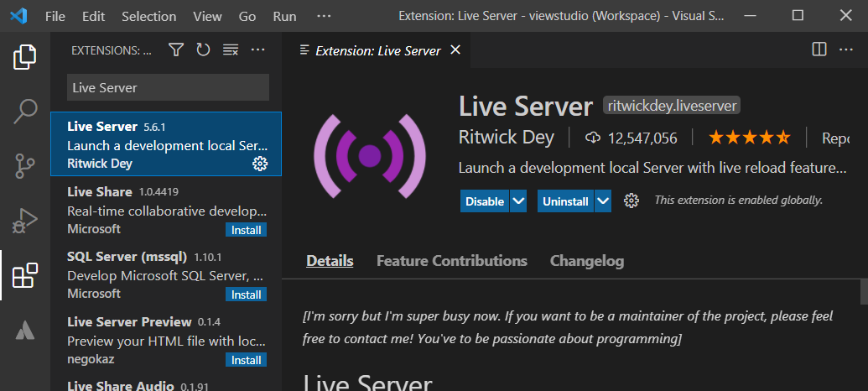Expand the Uninstall dropdown arrow
The height and width of the screenshot is (391, 868).
pos(603,201)
